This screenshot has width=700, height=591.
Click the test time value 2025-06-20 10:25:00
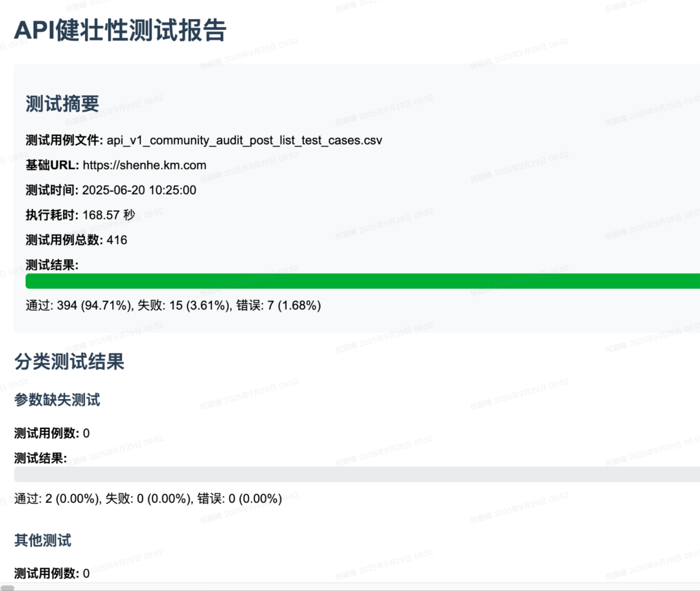[139, 190]
